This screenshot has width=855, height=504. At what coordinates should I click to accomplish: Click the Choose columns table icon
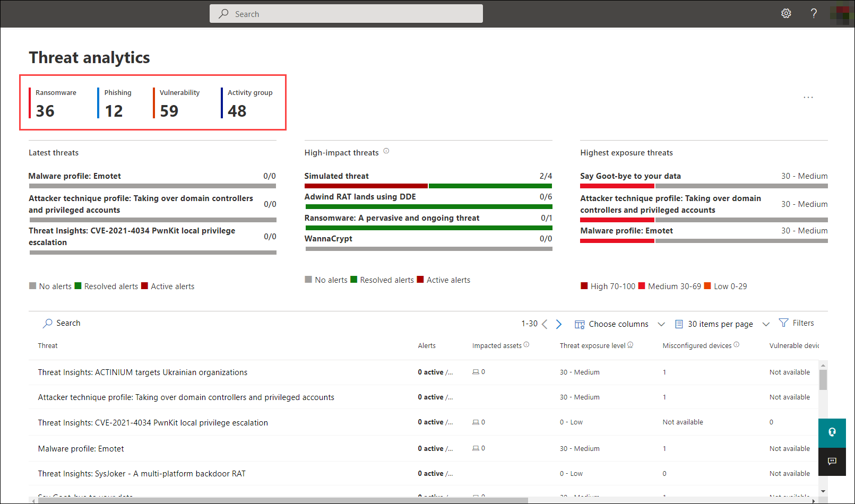click(580, 324)
